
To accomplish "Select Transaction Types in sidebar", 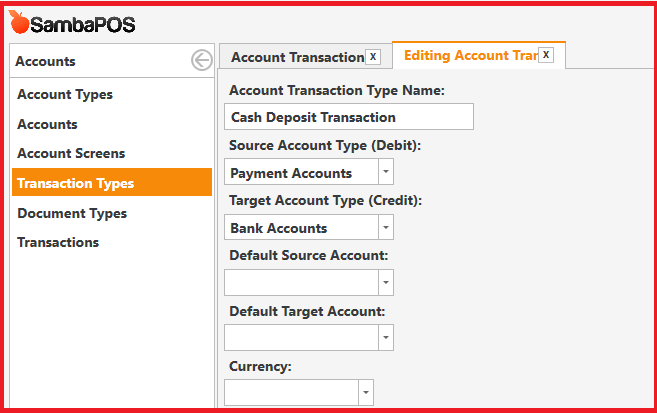I will pos(112,182).
